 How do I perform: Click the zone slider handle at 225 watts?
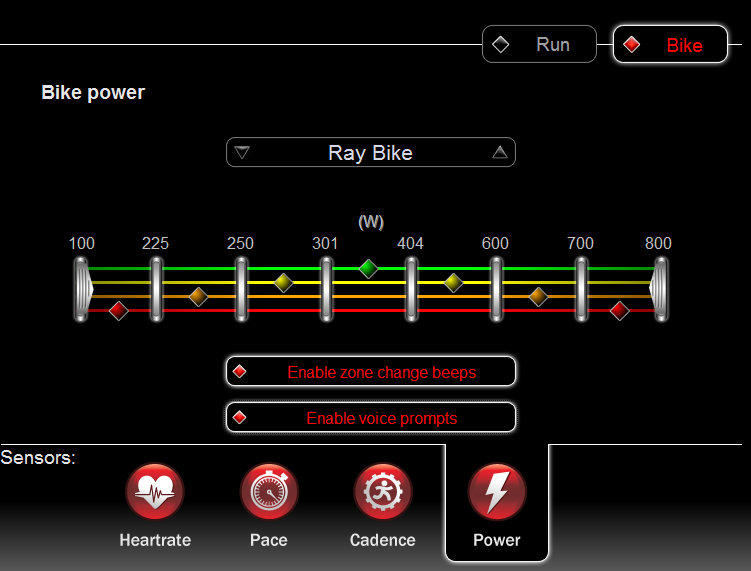pos(156,289)
